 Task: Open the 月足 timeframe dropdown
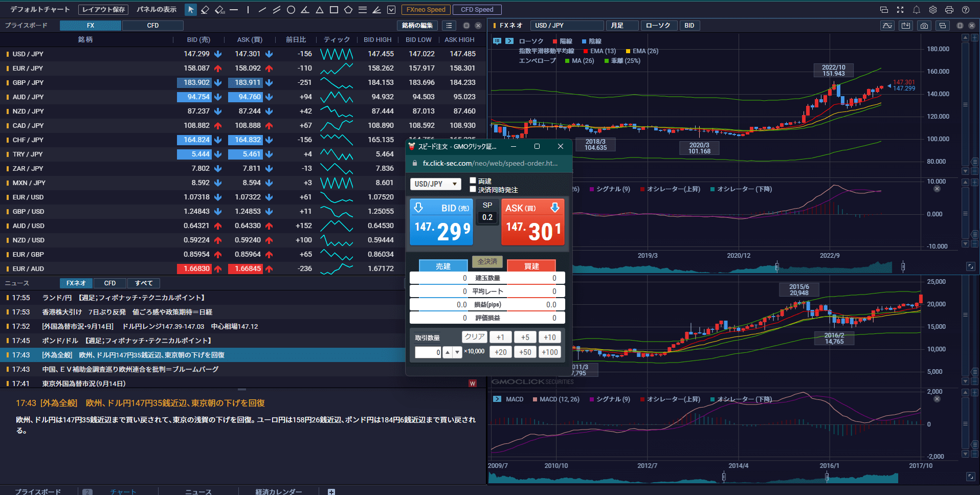point(622,25)
